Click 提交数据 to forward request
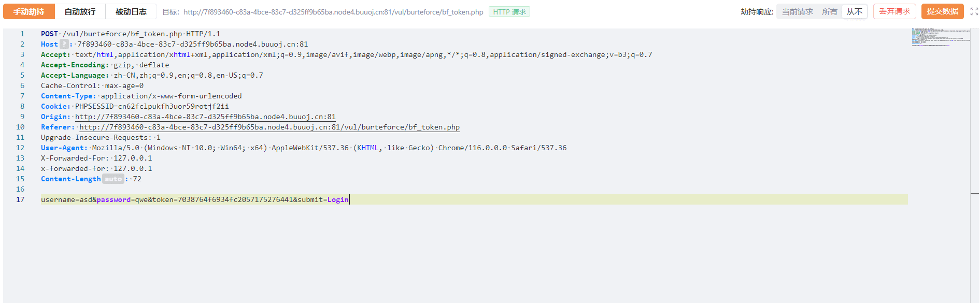 click(x=942, y=11)
